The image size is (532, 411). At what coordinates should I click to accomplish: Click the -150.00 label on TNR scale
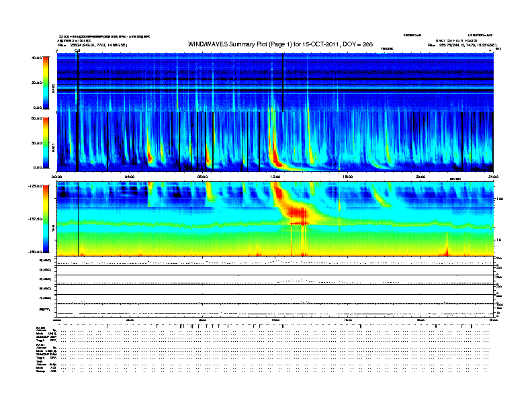[35, 252]
